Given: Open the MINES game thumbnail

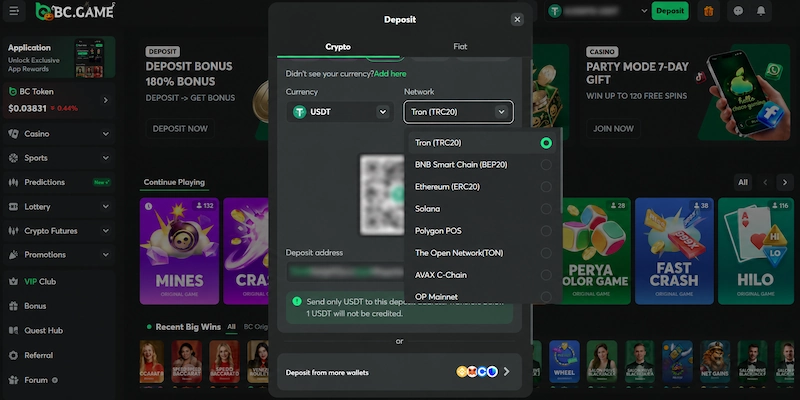Looking at the screenshot, I should tap(180, 251).
